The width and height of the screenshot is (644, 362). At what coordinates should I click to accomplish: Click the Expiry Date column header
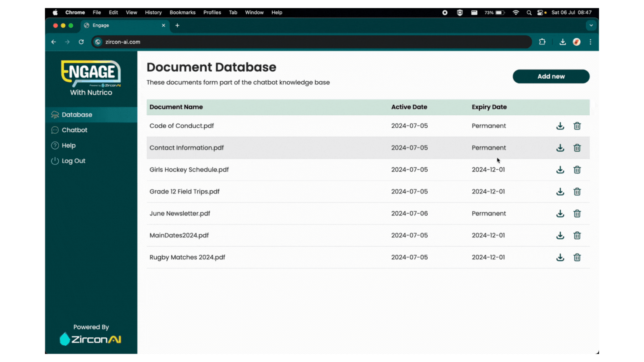[489, 107]
